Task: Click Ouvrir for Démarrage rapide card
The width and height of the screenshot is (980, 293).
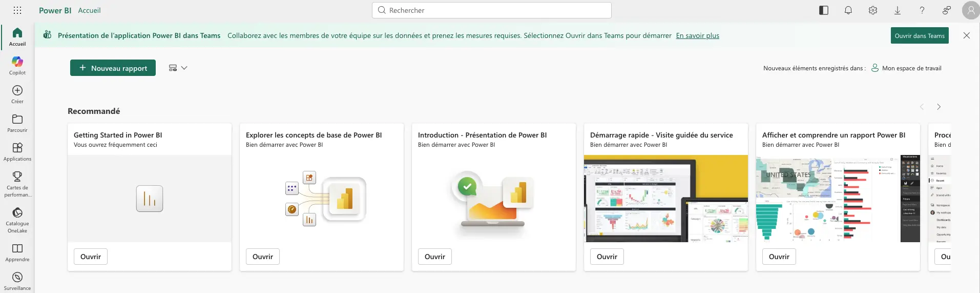Action: pos(607,257)
